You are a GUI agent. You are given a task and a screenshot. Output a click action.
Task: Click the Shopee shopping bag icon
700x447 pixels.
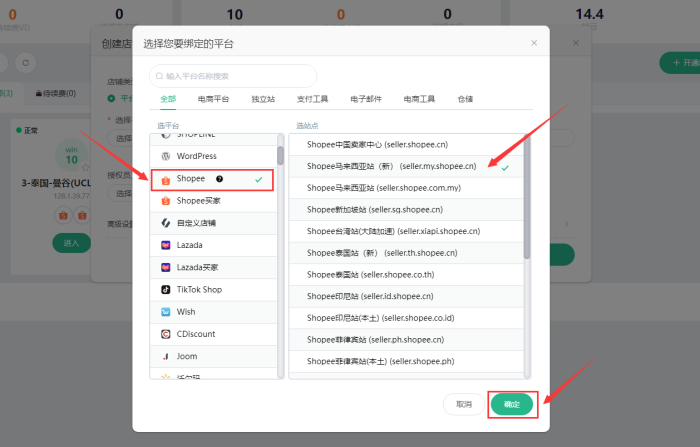(x=166, y=180)
